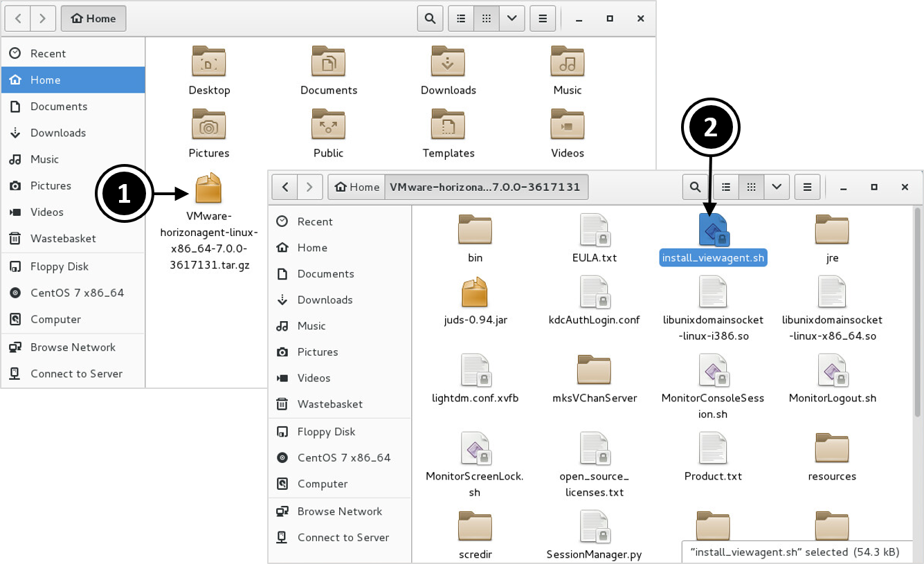Screen dimensions: 924x564
Task: Open the VMware horizonagent tar.gz archive in Home window
Action: pos(208,188)
